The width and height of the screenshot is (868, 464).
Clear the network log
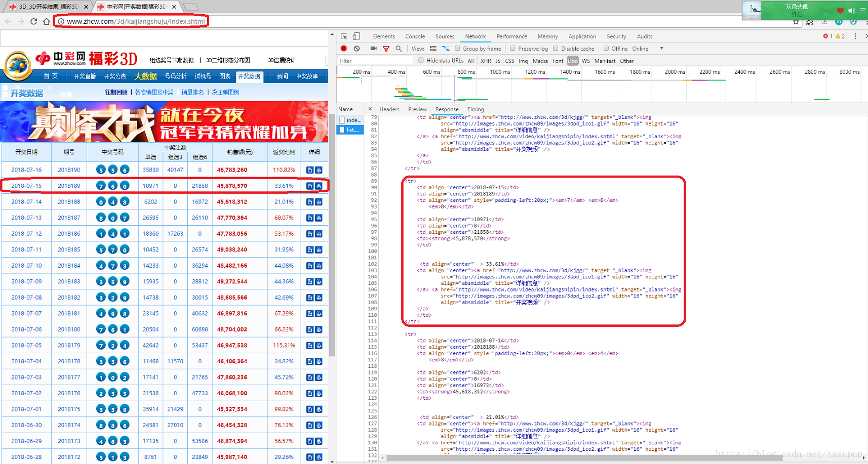pyautogui.click(x=357, y=49)
